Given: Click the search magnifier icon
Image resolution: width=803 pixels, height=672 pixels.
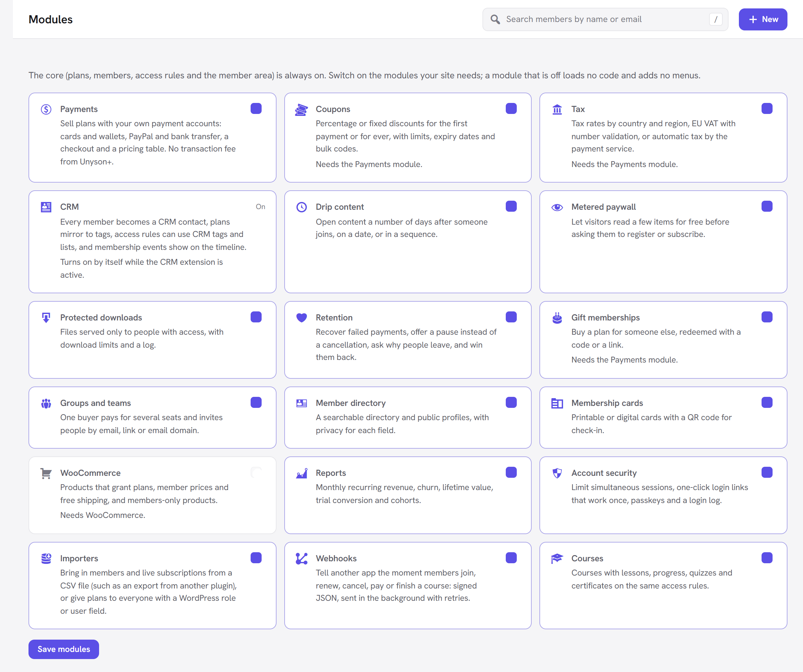Looking at the screenshot, I should [495, 19].
